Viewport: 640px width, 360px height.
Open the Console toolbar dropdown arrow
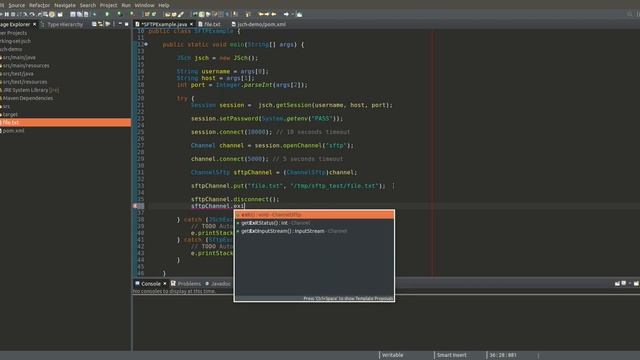pos(630,283)
